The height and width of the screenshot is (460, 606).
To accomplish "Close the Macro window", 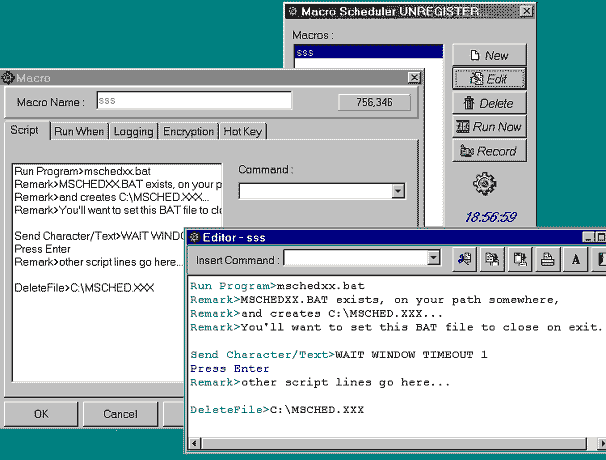I will pos(414,78).
